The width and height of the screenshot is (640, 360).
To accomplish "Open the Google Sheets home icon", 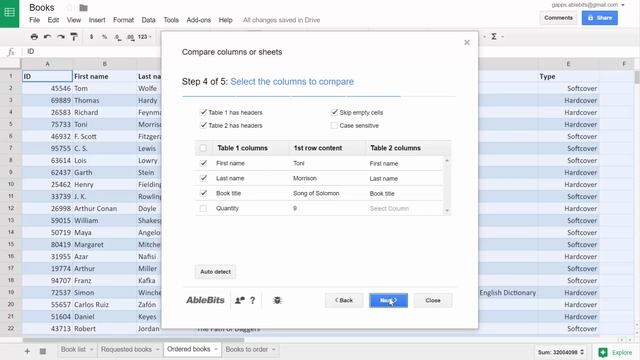I will pyautogui.click(x=9, y=12).
